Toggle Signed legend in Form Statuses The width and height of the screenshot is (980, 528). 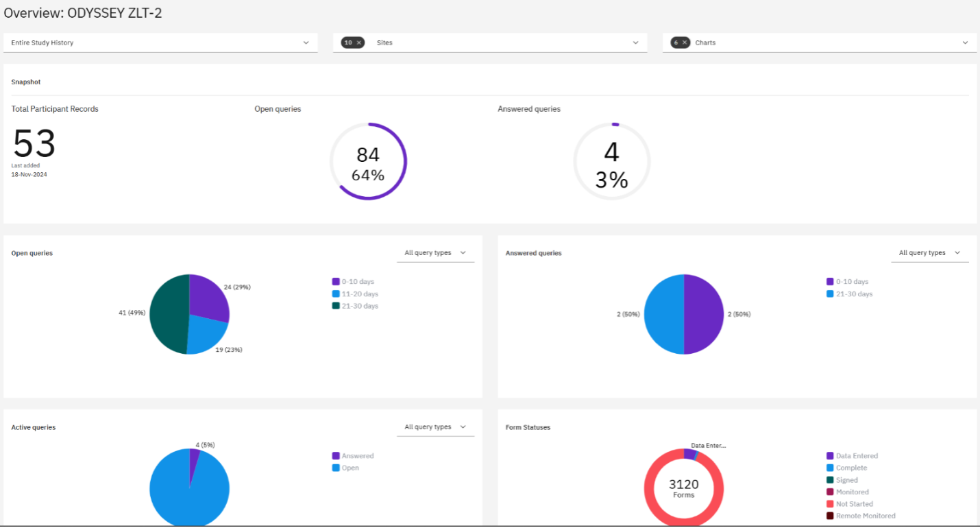click(842, 480)
